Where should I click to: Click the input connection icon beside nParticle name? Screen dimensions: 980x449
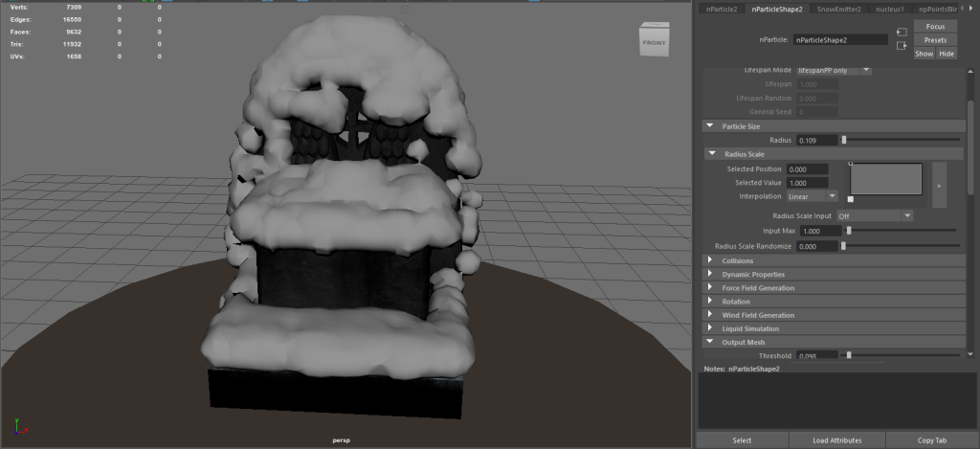tap(902, 34)
